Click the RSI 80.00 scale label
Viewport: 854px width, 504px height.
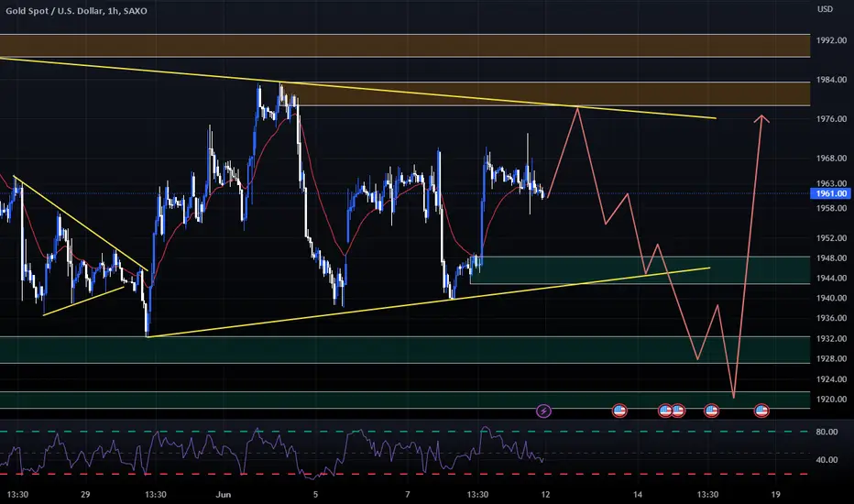point(827,432)
